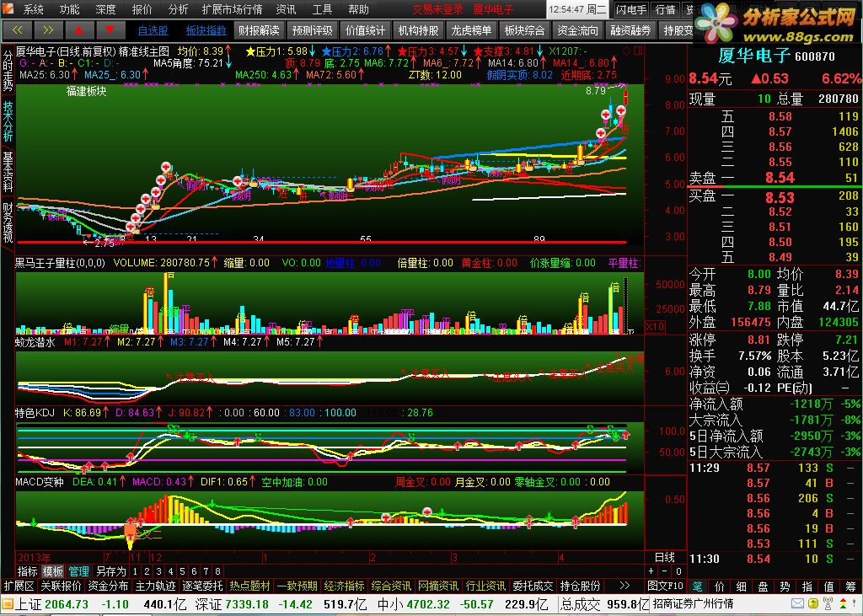This screenshot has height=616, width=863.
Task: Select template number 4 below the chart
Action: [x=170, y=571]
